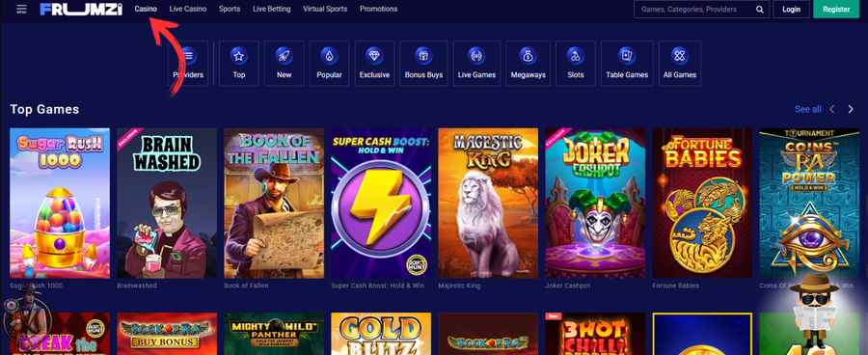This screenshot has width=868, height=355.
Task: Click the Register button
Action: click(x=836, y=10)
